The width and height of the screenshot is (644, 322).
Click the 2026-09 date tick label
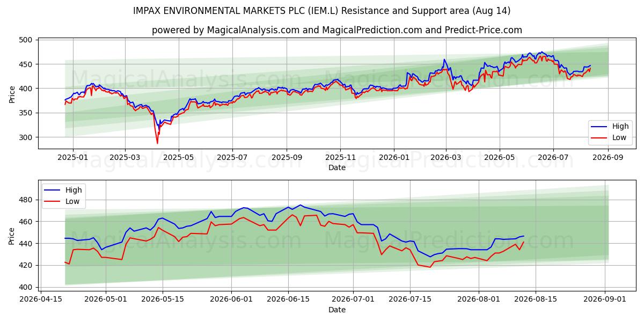pos(608,157)
